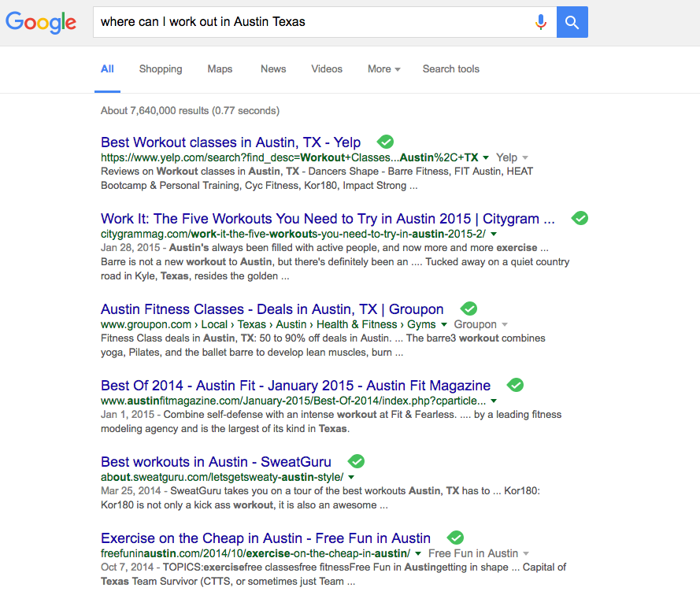Open Best workouts in Austin SweatGuru link
The image size is (700, 595).
216,462
